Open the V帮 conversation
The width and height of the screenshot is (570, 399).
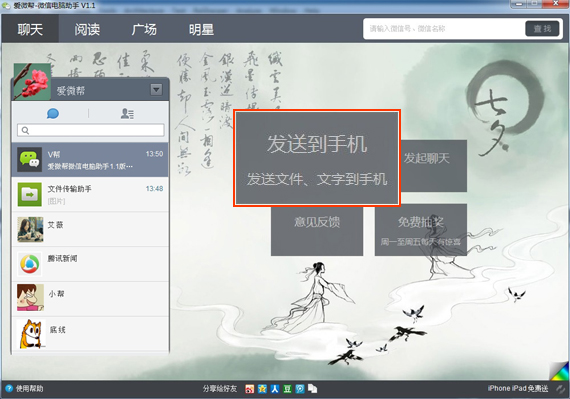pos(90,160)
